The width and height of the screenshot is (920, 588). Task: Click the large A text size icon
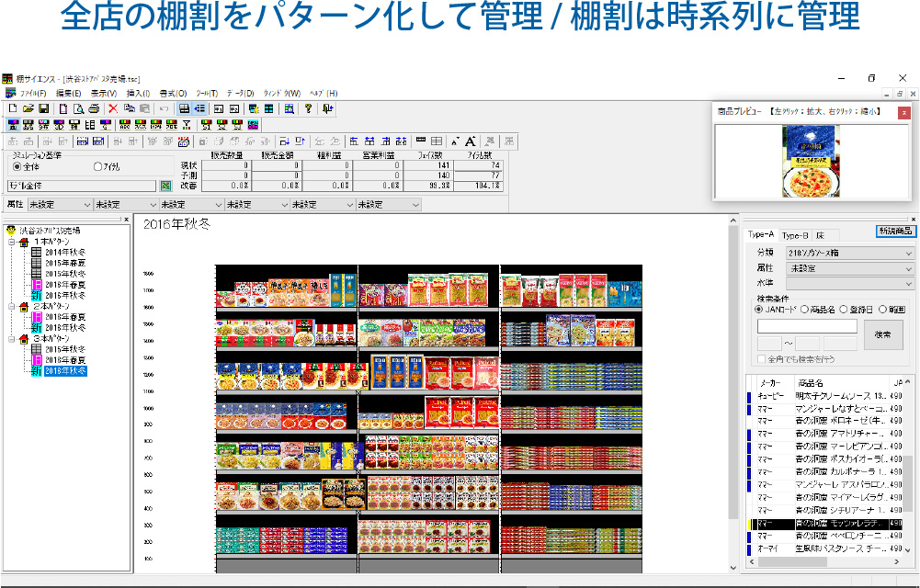coord(470,141)
